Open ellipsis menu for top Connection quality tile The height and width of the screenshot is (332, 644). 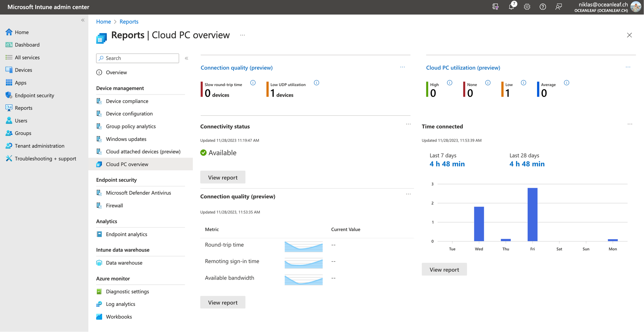[x=402, y=67]
